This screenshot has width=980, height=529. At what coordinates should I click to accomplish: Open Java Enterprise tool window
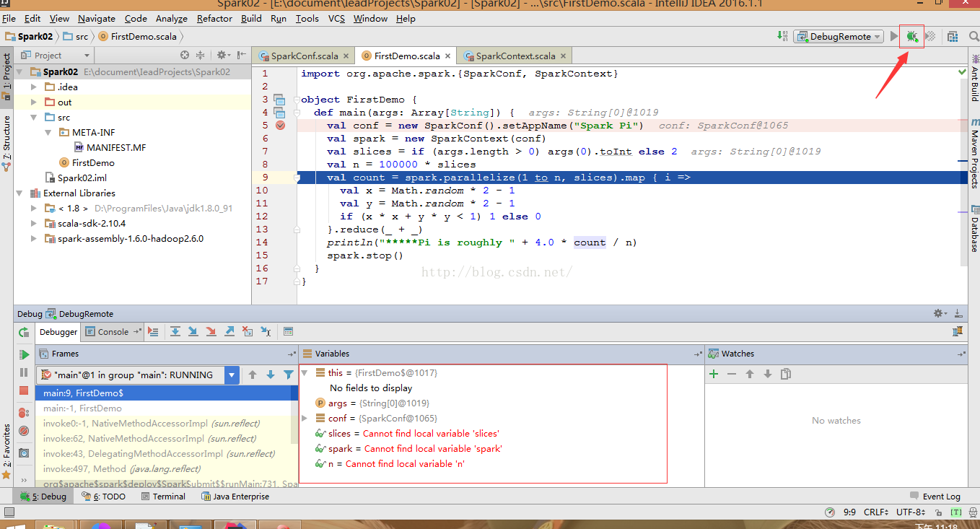[x=235, y=497]
